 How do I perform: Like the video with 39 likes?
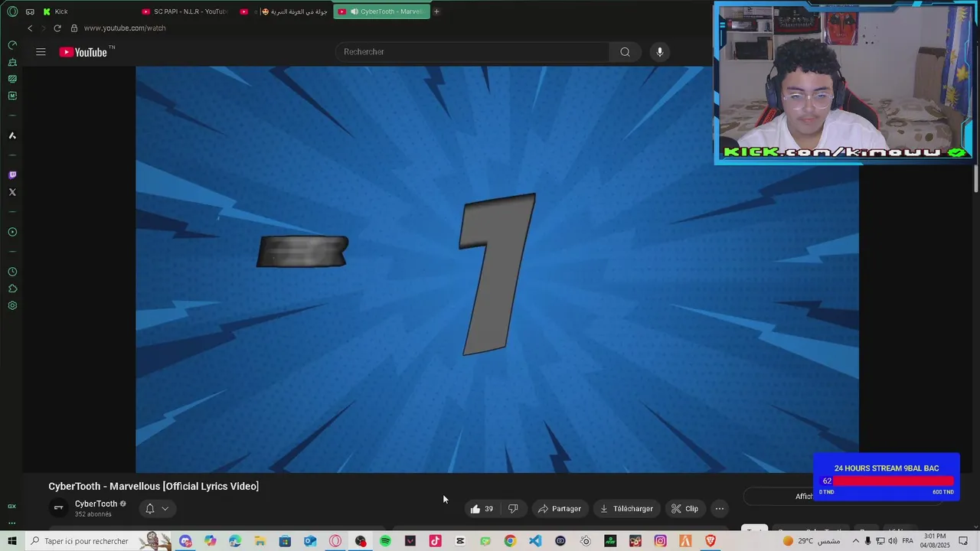click(482, 509)
